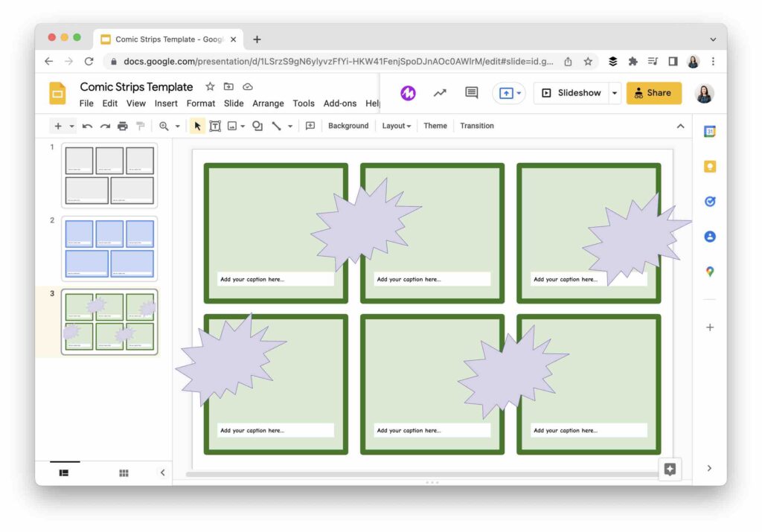762x532 pixels.
Task: Switch to grid view of slides
Action: [x=124, y=472]
